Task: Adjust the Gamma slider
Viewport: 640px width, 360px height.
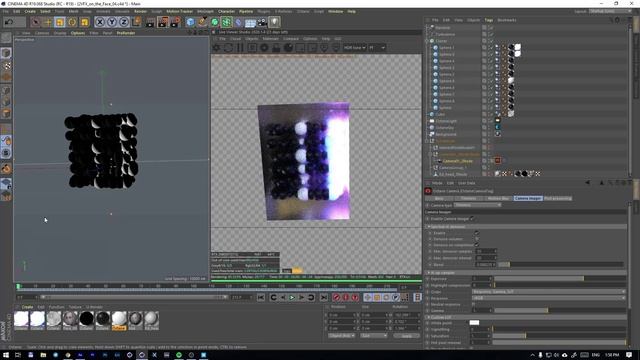Action: click(x=560, y=311)
